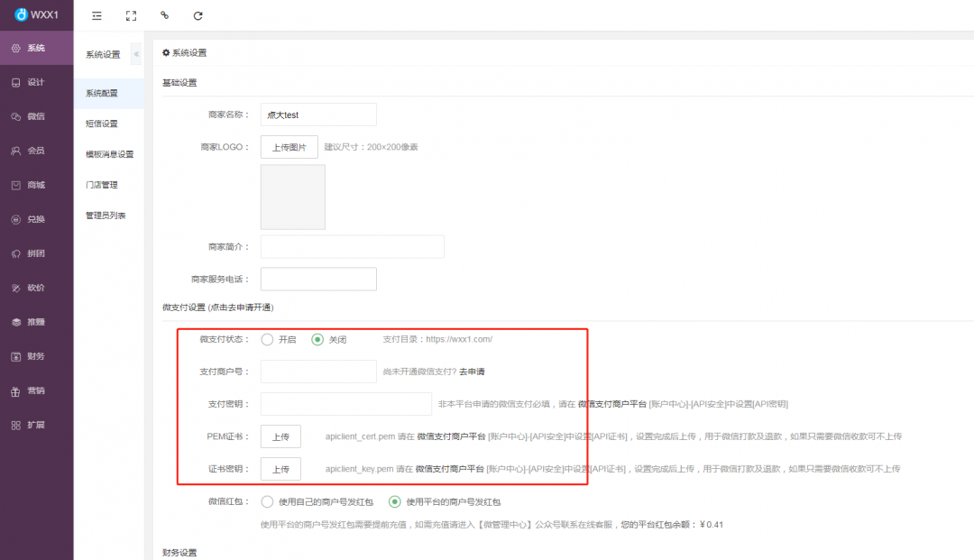
Task: Open the 商城 section in sidebar
Action: tap(36, 185)
